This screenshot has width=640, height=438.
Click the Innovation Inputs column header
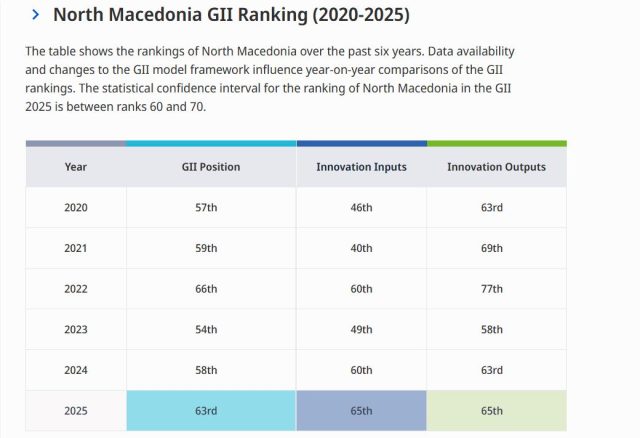(361, 167)
